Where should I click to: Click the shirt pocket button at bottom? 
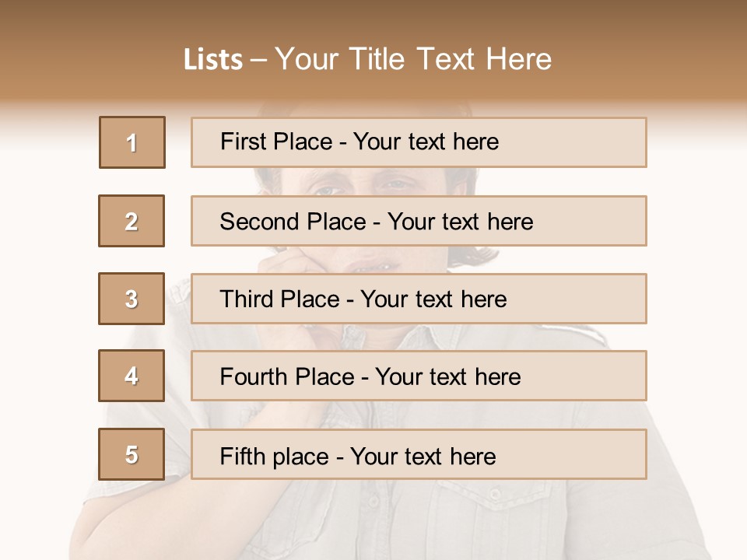click(495, 493)
